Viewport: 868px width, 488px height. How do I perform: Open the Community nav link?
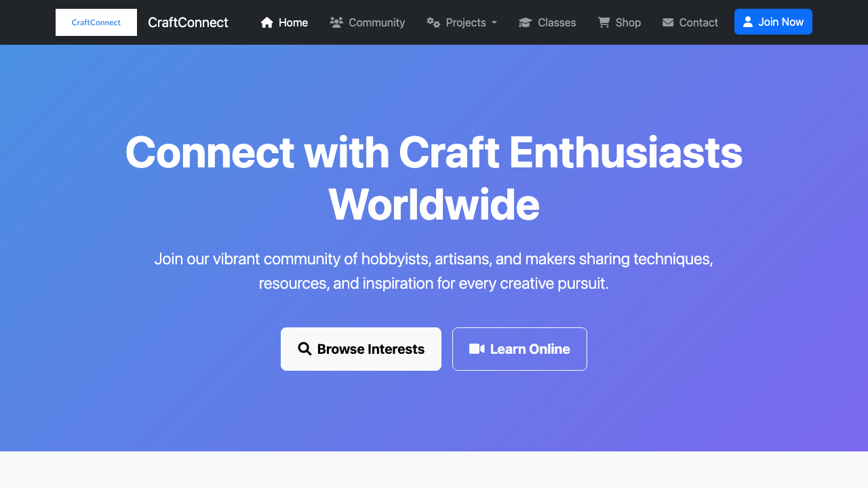click(x=368, y=22)
